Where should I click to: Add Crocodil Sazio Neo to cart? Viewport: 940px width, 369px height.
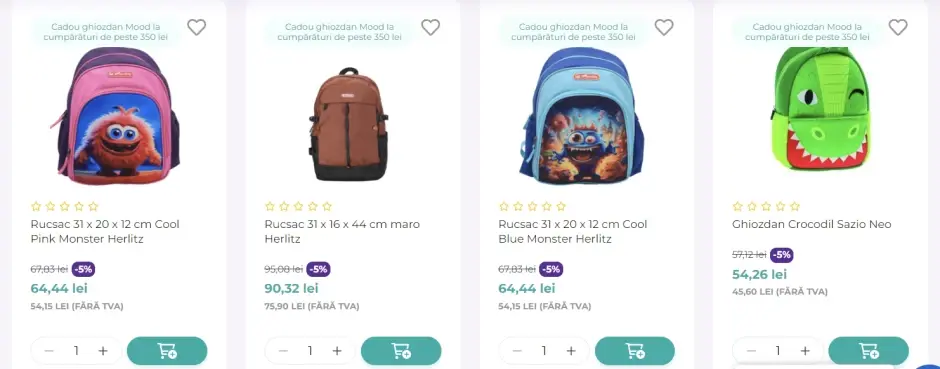(869, 350)
